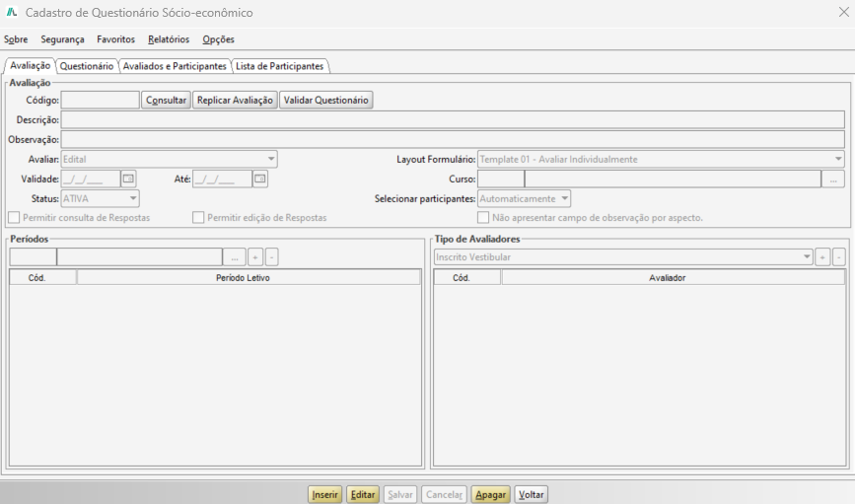Screen dimensions: 855x504
Task: Open the Favoritos menu
Action: coord(115,39)
